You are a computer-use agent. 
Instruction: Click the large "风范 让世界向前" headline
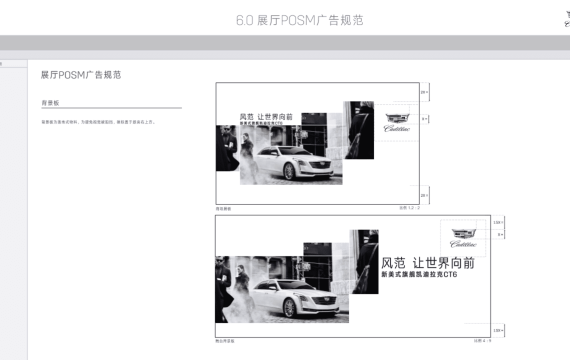[428, 263]
